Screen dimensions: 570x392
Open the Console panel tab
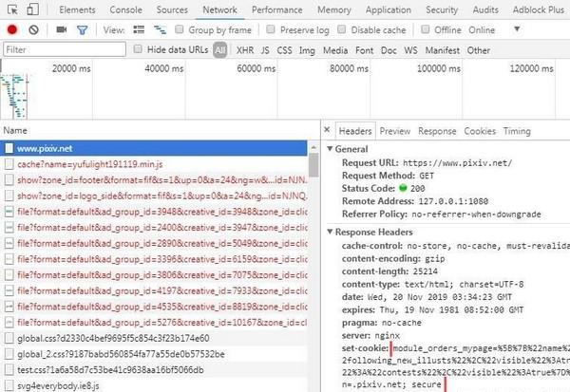(x=125, y=9)
